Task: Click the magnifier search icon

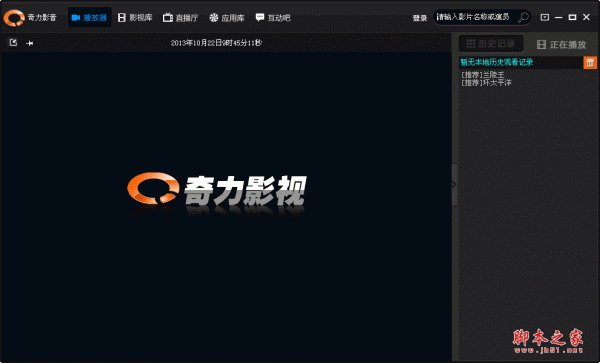Action: (x=523, y=17)
